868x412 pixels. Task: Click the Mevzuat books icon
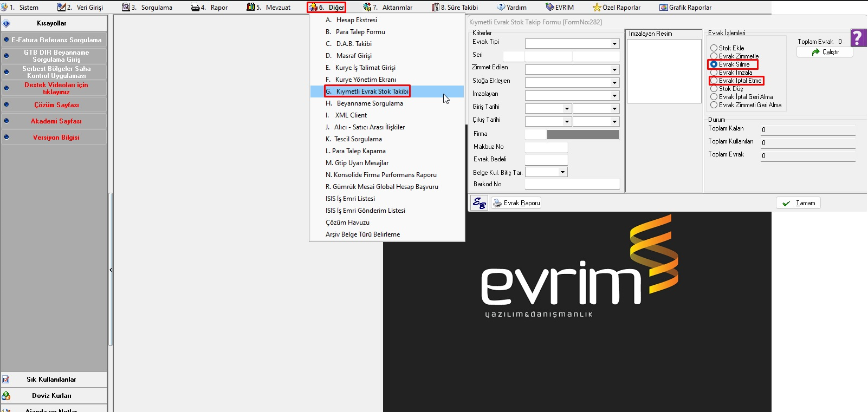[x=251, y=7]
